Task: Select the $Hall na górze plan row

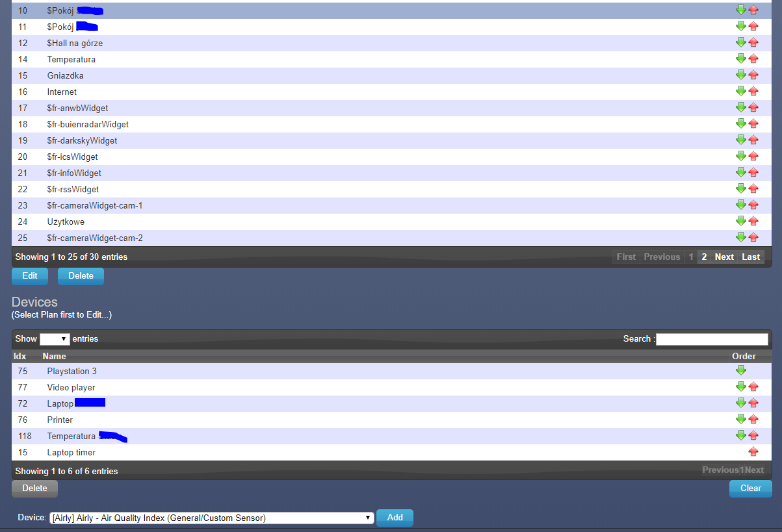Action: [391, 43]
